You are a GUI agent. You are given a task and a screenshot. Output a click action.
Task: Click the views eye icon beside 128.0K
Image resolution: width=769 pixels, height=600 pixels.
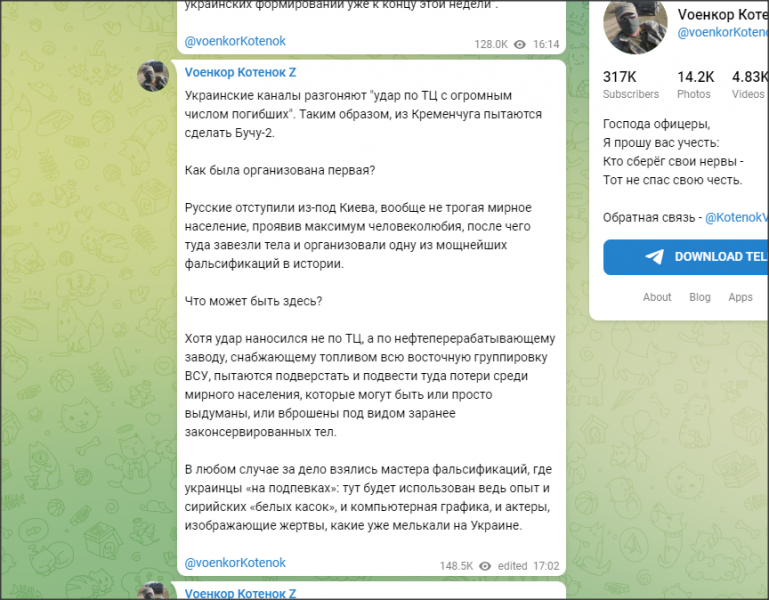520,45
